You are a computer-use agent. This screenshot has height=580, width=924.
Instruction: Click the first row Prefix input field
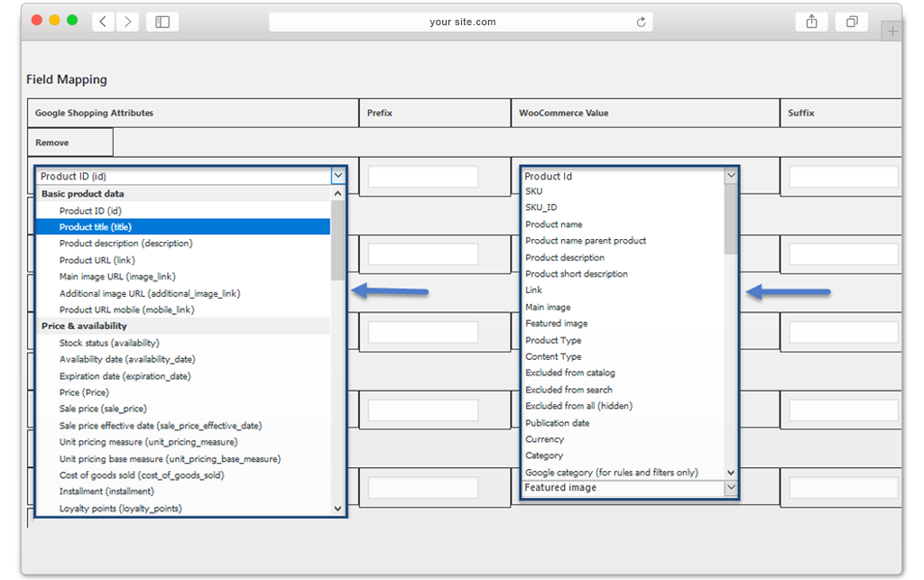(x=423, y=177)
